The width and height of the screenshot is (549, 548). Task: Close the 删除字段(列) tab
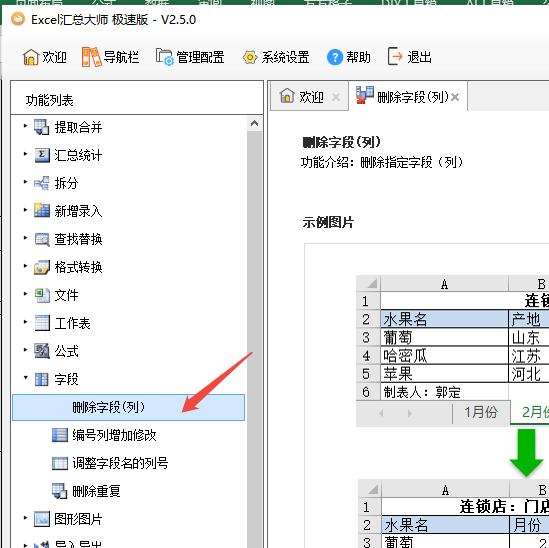(455, 97)
